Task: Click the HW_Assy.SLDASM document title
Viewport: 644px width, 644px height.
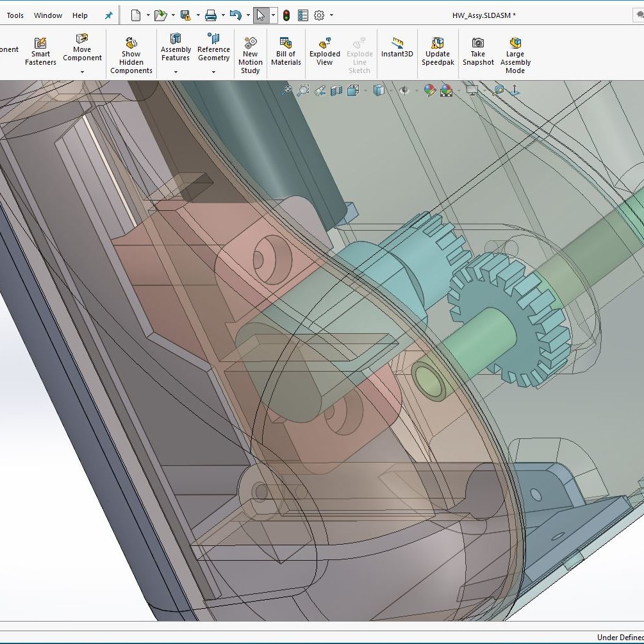Action: 484,15
